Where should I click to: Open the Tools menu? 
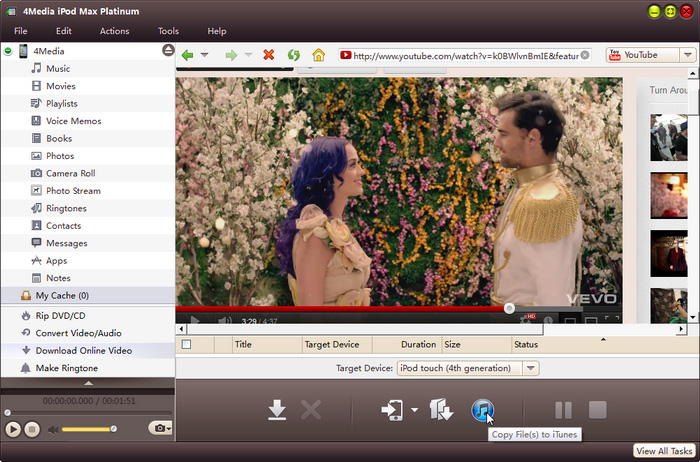(168, 31)
